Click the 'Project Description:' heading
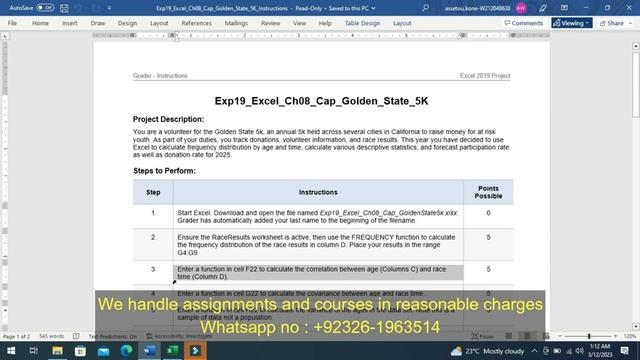Image resolution: width=640 pixels, height=360 pixels. 168,119
